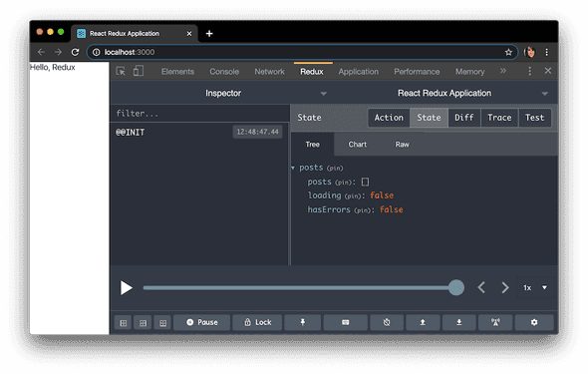Pin the top-level posts node
Screen dimensions: 588x374
coord(335,169)
